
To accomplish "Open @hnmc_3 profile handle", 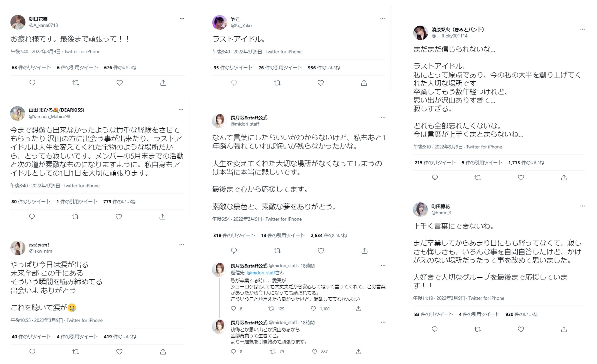I will click(441, 213).
